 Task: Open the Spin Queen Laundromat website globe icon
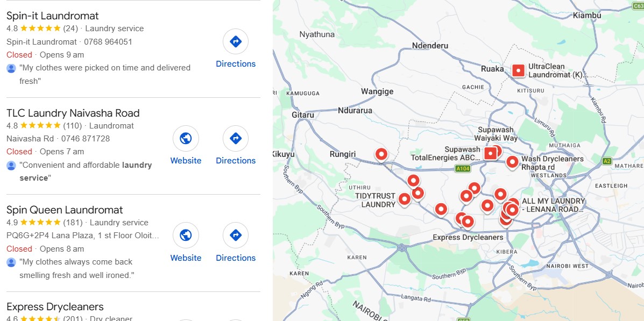pos(186,235)
